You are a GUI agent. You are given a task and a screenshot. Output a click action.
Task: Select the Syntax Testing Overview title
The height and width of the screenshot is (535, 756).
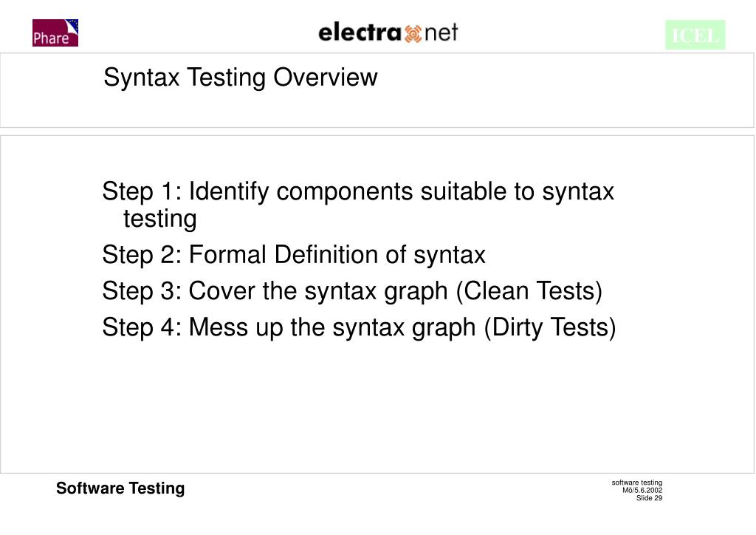pyautogui.click(x=241, y=77)
